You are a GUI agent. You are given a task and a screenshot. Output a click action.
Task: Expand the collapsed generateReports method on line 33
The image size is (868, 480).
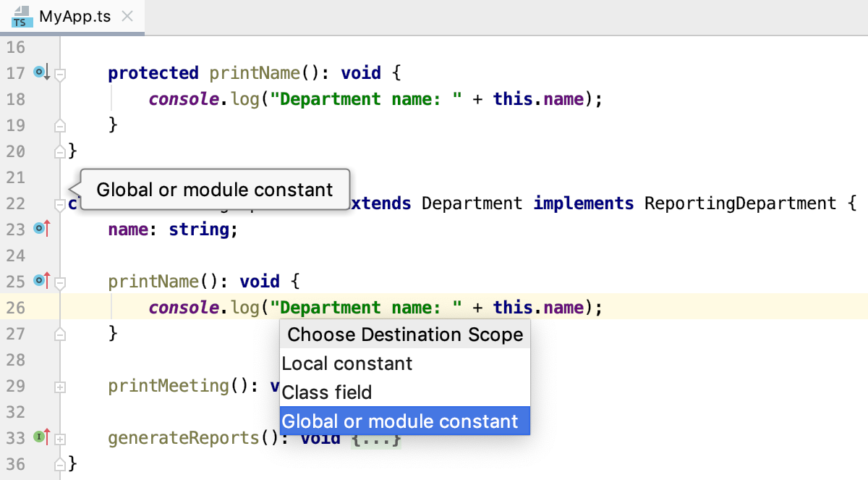60,437
